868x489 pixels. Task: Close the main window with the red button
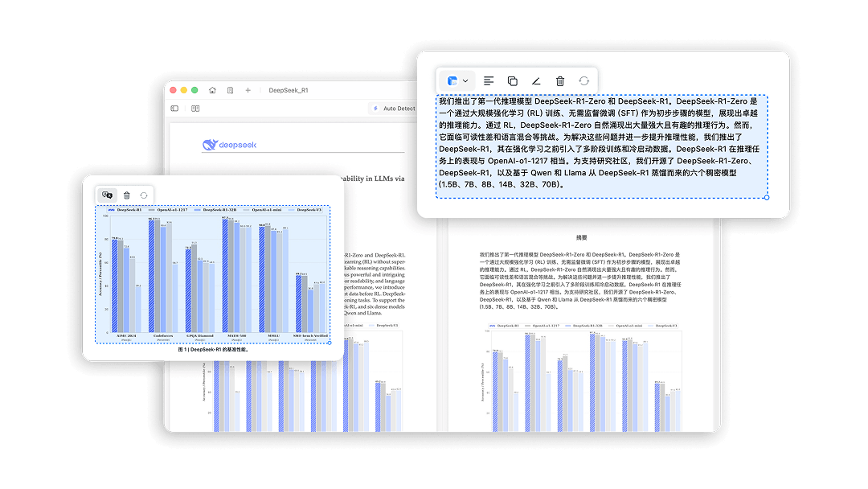(x=174, y=90)
